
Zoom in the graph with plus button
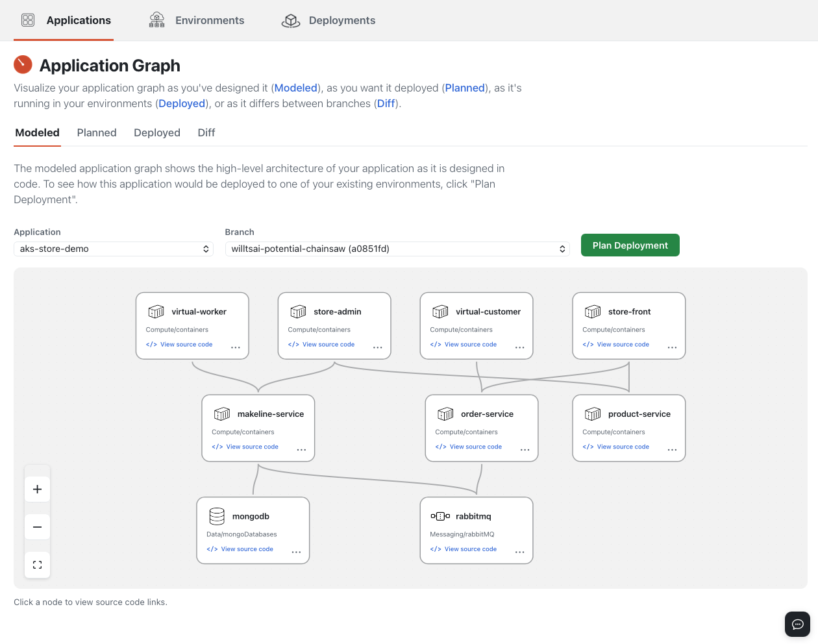[x=37, y=489]
